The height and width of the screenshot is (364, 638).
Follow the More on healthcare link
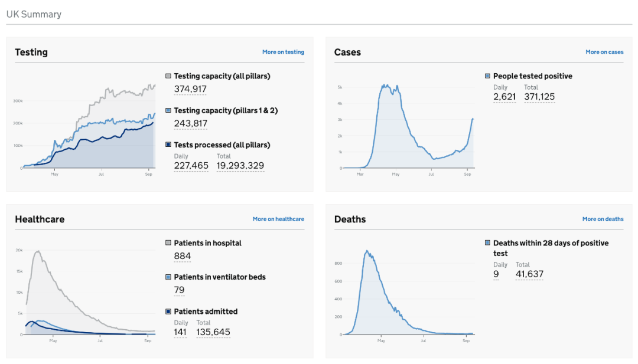[x=278, y=219]
